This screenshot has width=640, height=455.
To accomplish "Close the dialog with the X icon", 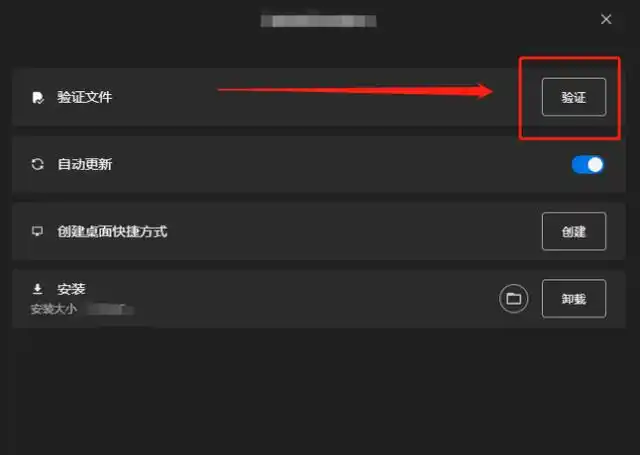I will [x=606, y=19].
